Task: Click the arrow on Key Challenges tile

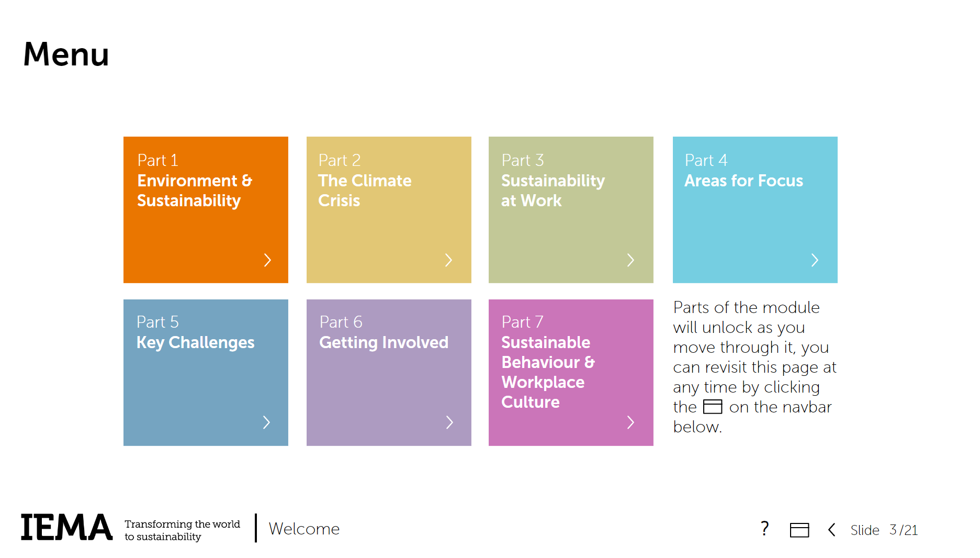Action: 266,422
